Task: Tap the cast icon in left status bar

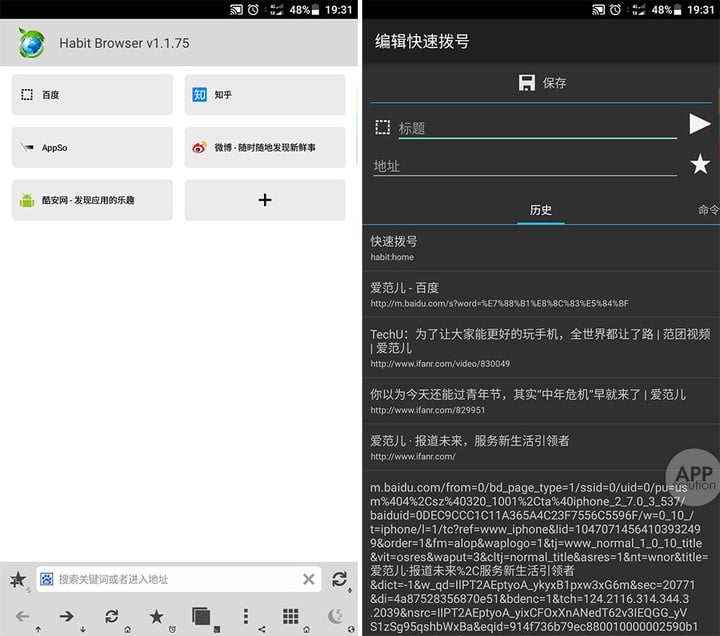Action: click(x=236, y=10)
